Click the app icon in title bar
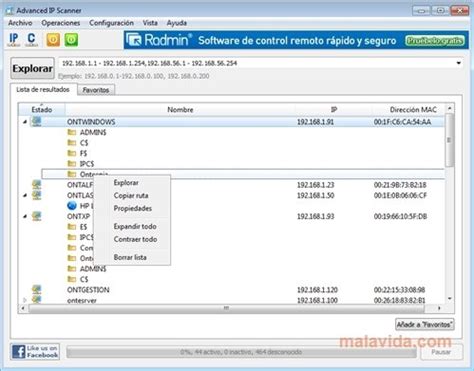 point(9,11)
